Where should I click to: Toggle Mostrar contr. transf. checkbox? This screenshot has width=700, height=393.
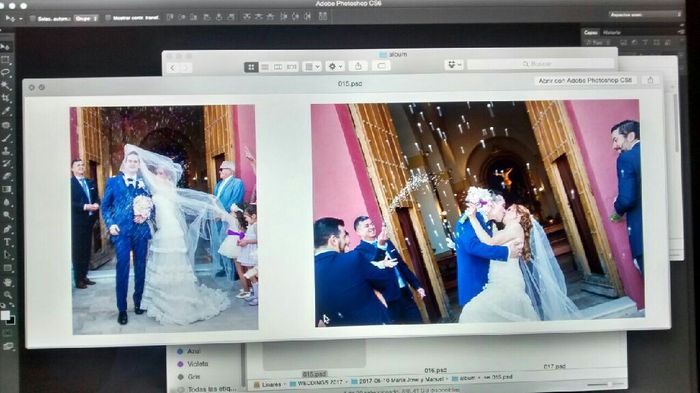(x=108, y=18)
